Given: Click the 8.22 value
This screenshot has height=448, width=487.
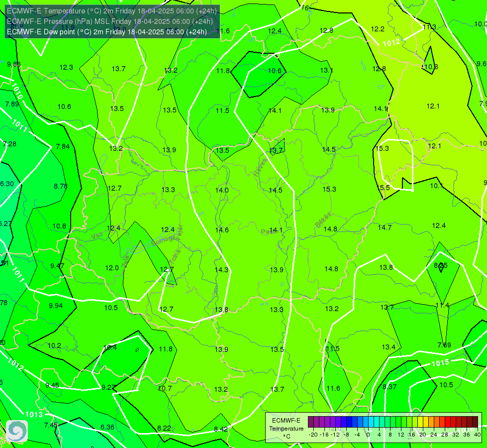Looking at the screenshot, I should click(164, 428).
